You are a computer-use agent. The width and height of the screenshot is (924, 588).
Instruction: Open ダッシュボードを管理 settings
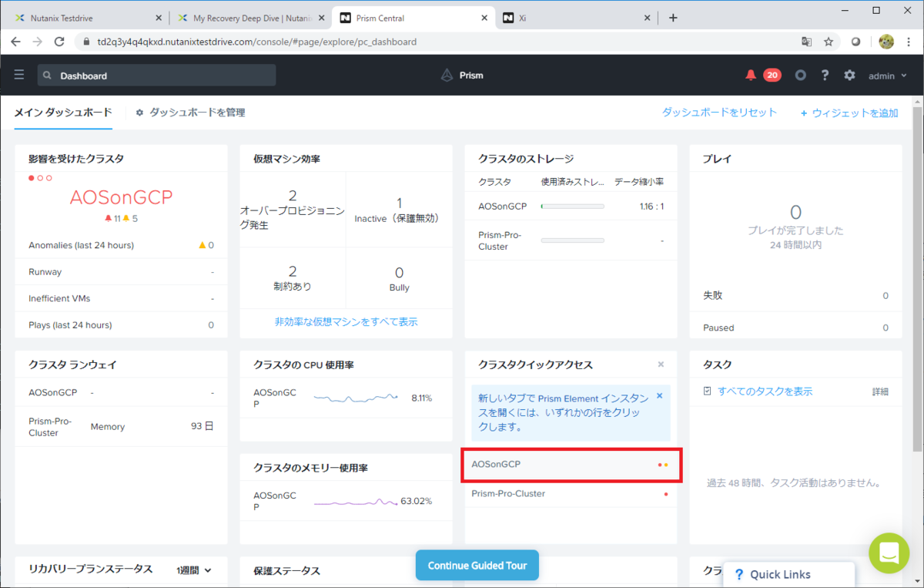[x=190, y=113]
